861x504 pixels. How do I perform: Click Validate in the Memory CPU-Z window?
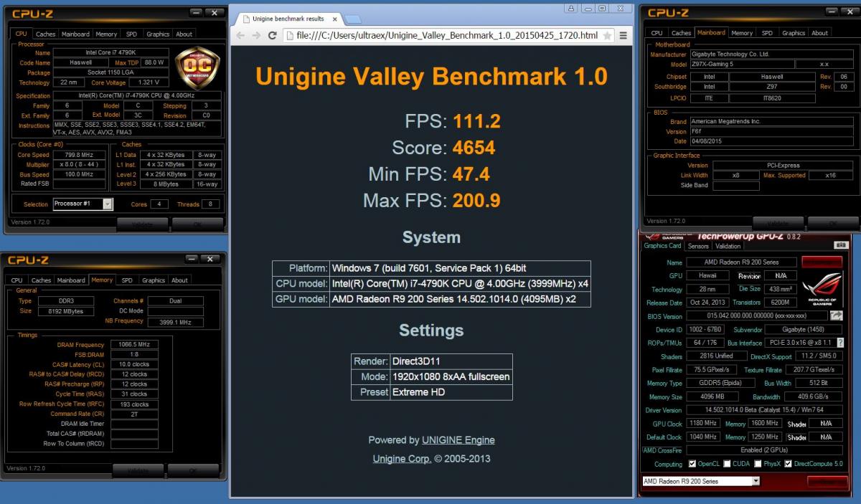coord(138,471)
